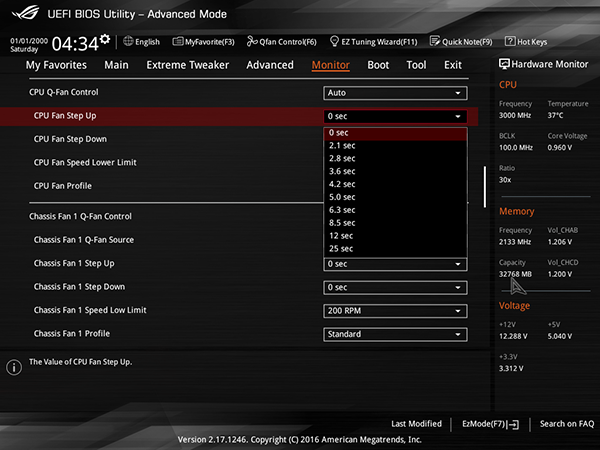This screenshot has width=600, height=450.
Task: Click the Last Modified button
Action: pos(416,424)
